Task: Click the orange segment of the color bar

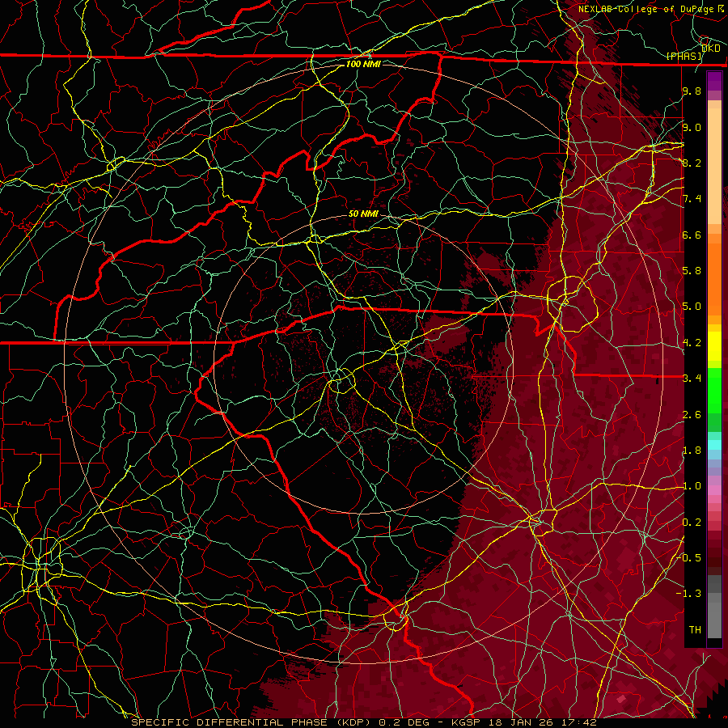Action: pyautogui.click(x=714, y=278)
